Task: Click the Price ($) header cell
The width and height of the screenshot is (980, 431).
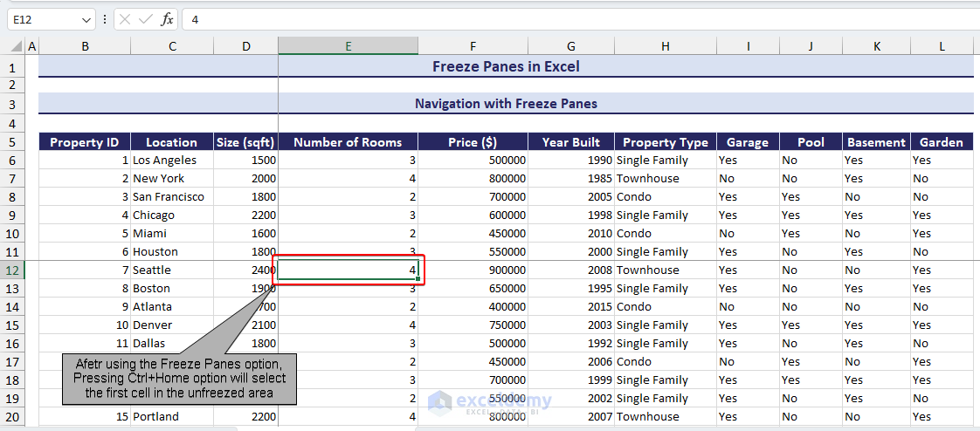Action: 472,142
